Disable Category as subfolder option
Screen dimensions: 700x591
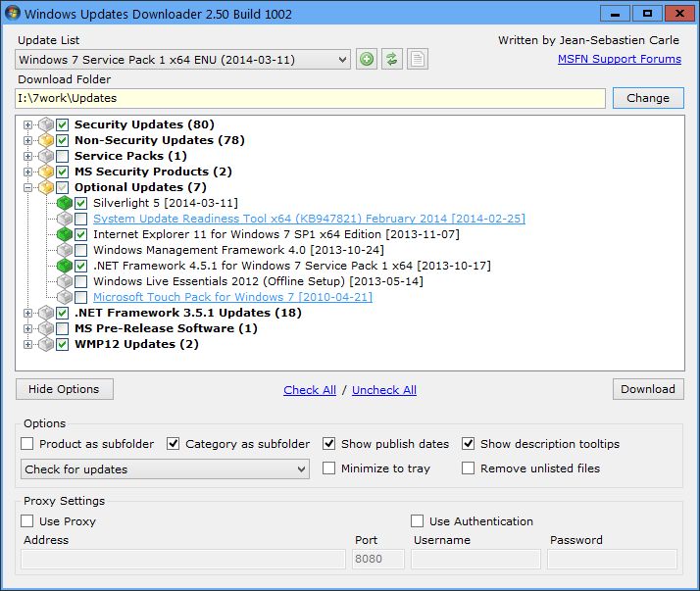coord(174,444)
